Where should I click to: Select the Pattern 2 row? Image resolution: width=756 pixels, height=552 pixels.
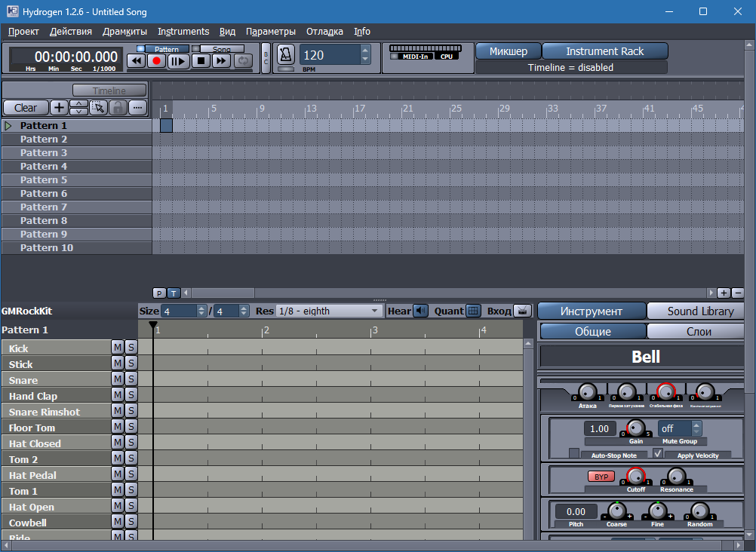point(76,140)
